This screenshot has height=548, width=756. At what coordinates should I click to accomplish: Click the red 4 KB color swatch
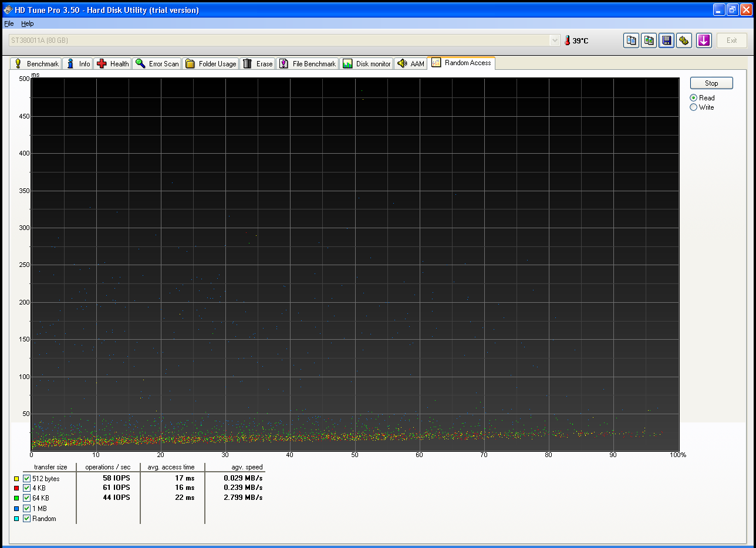point(16,488)
